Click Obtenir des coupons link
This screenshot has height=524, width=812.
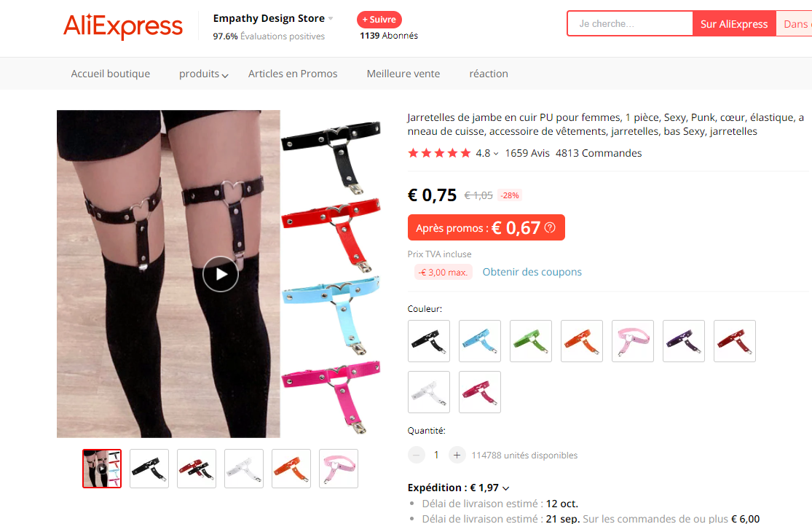tap(532, 272)
